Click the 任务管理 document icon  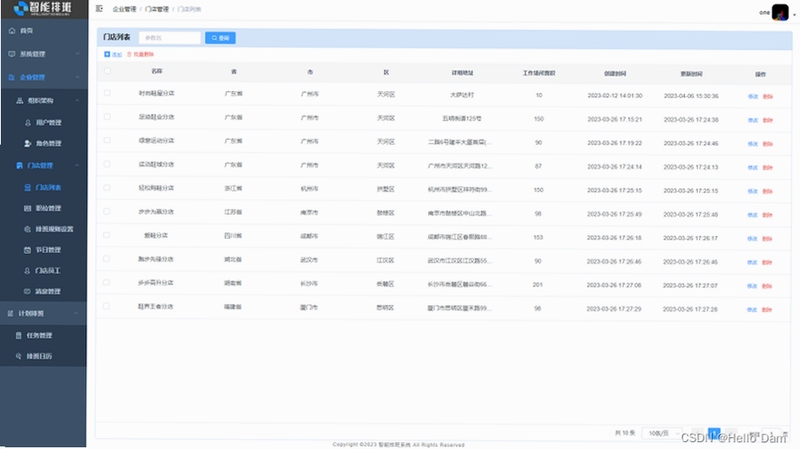[19, 335]
